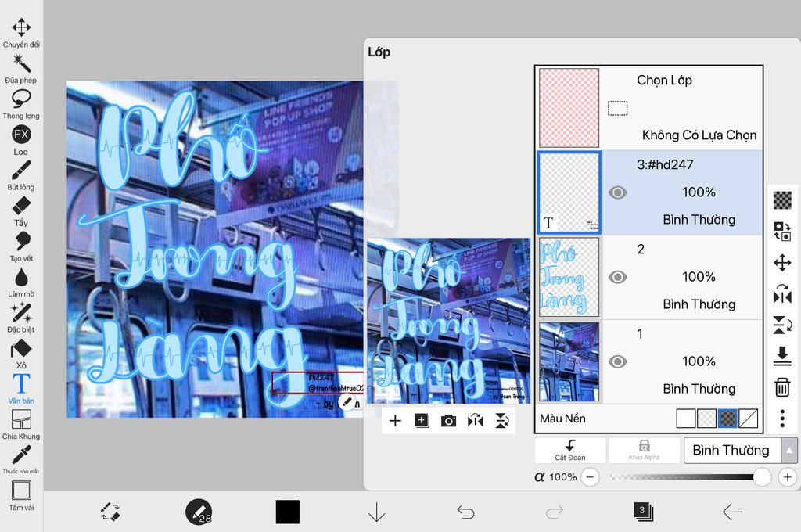Tap the mirror-with-rotate icon in the layer sidebar
This screenshot has width=801, height=532.
(x=782, y=294)
